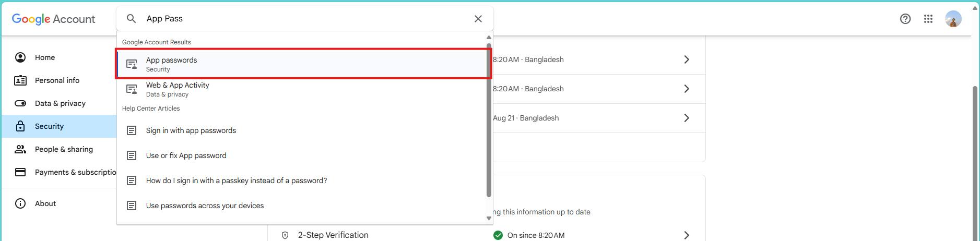Screen dimensions: 980x241
Task: Click results list scroll-down arrow
Action: click(489, 219)
